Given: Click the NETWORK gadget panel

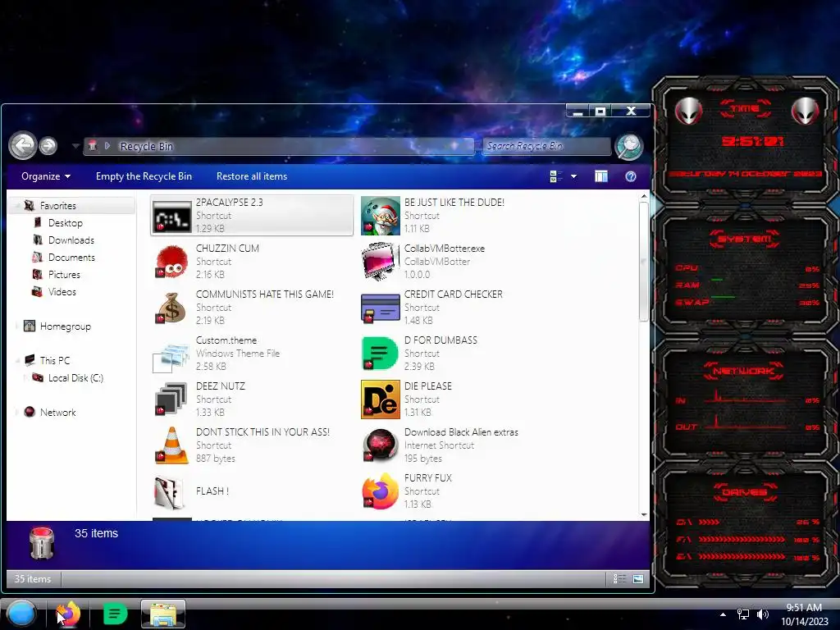Looking at the screenshot, I should tap(746, 400).
